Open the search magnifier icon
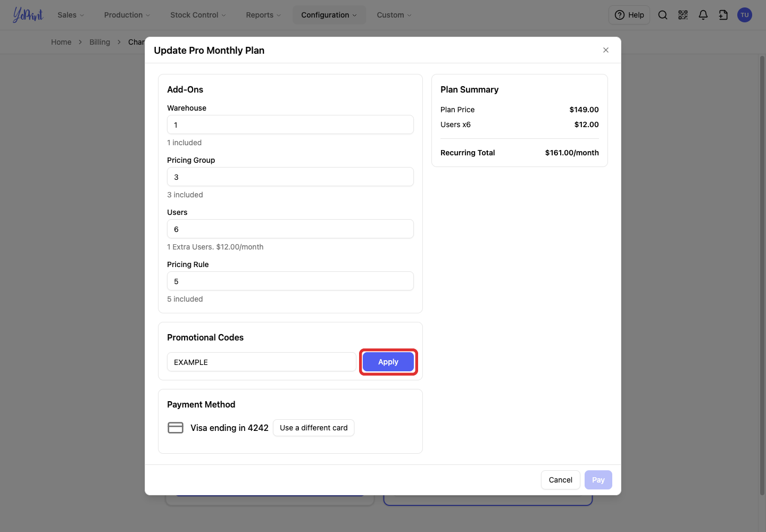The width and height of the screenshot is (766, 532). tap(663, 15)
